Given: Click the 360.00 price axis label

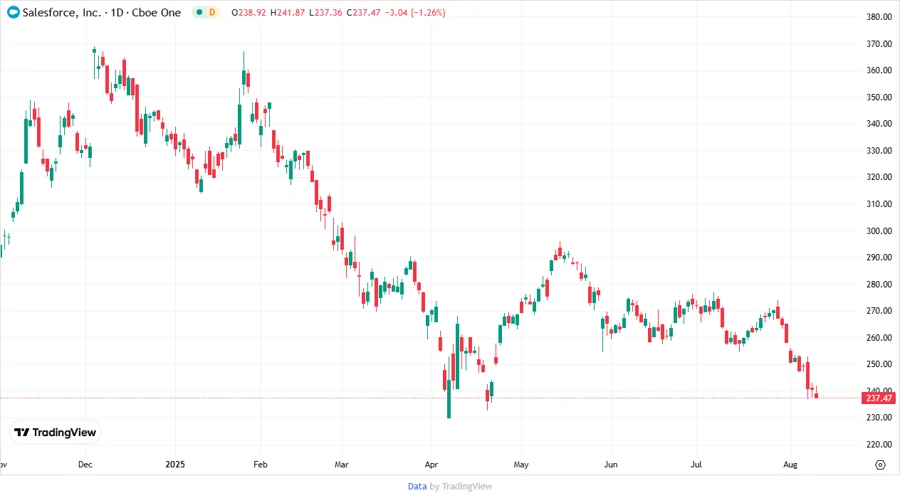Looking at the screenshot, I should pyautogui.click(x=879, y=70).
